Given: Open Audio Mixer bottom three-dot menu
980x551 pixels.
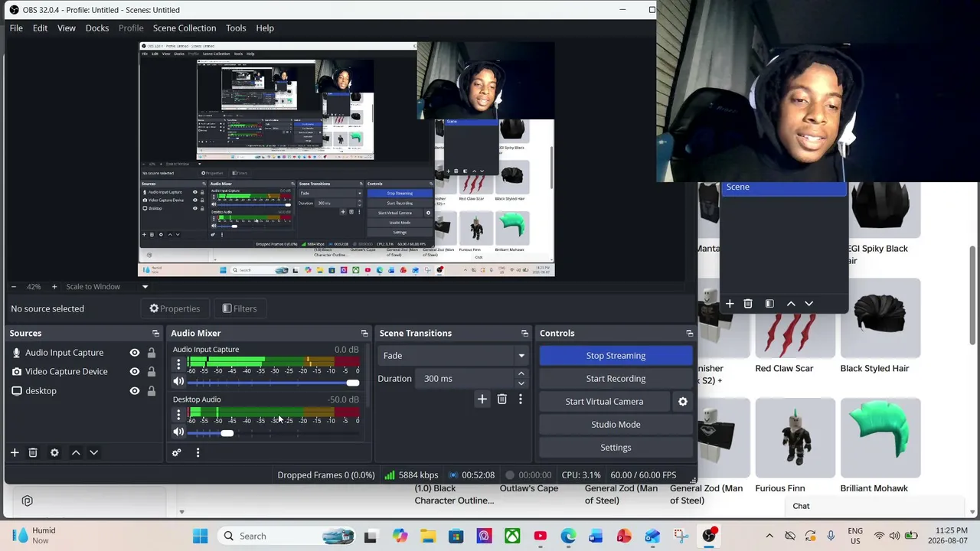Looking at the screenshot, I should tap(198, 452).
